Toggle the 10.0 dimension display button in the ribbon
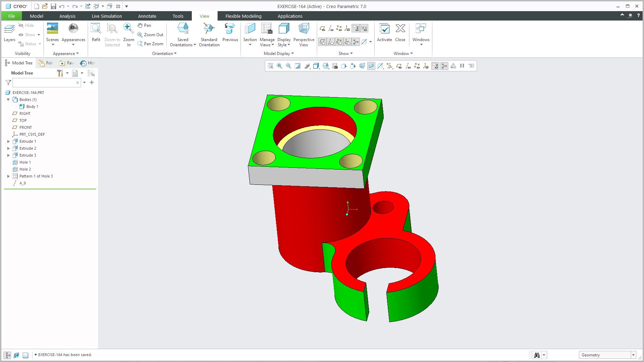The height and width of the screenshot is (362, 644). pyautogui.click(x=364, y=29)
